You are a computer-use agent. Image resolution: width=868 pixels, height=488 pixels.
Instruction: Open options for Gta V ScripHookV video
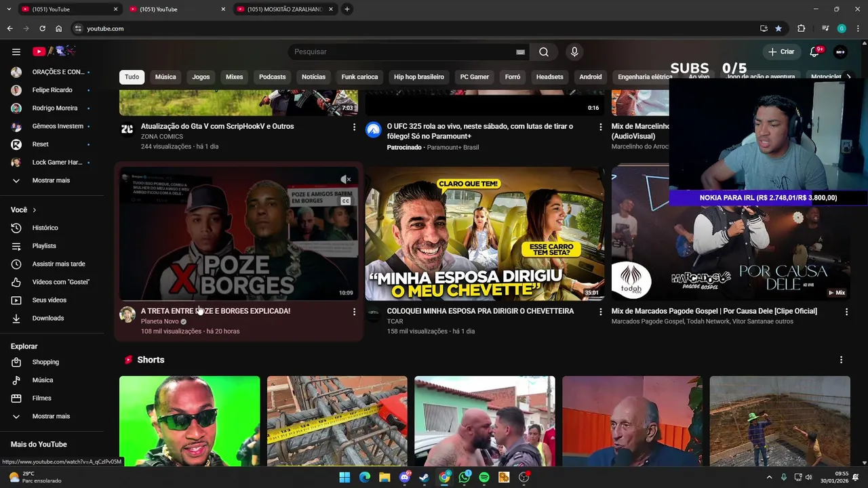click(354, 127)
